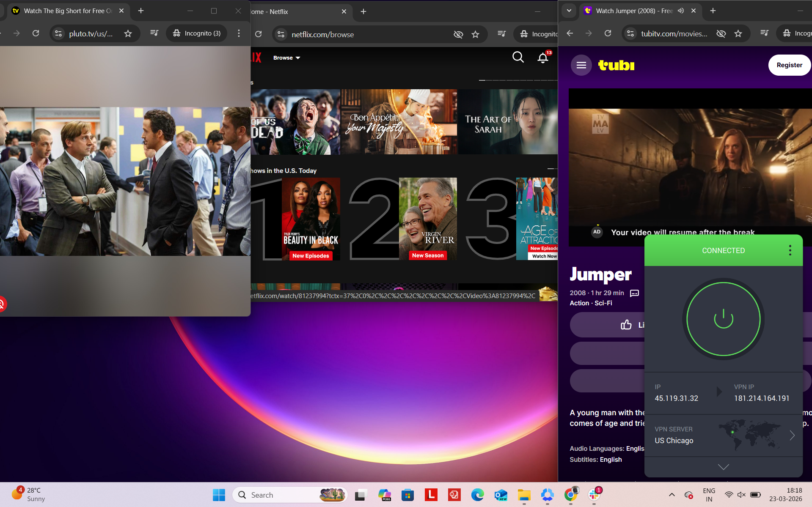View site information in Pluto address bar
This screenshot has width=812, height=507.
coord(59,33)
